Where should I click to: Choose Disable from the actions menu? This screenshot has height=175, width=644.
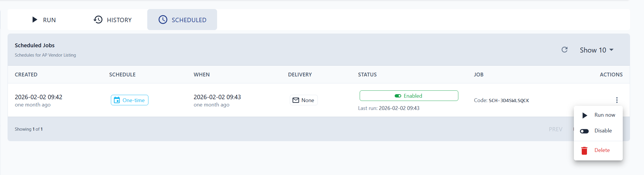604,131
